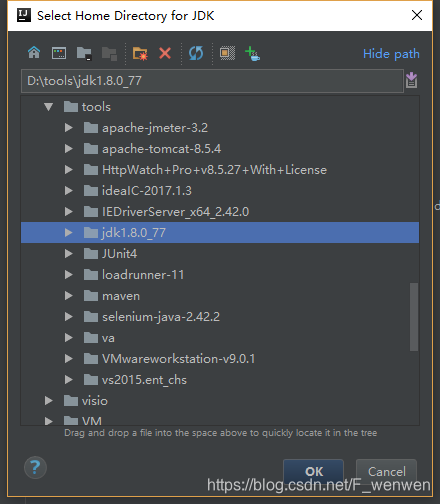440x504 pixels.
Task: Click the greyed Module directory icon
Action: click(109, 53)
